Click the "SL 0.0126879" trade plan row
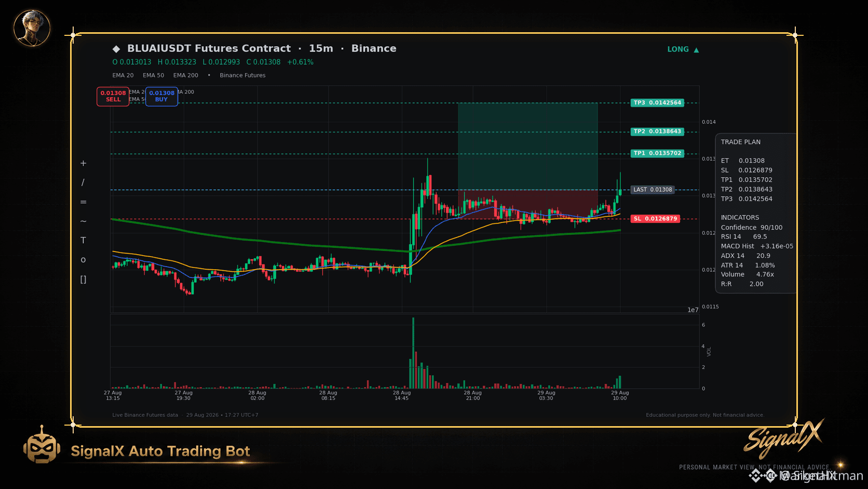 (x=747, y=170)
